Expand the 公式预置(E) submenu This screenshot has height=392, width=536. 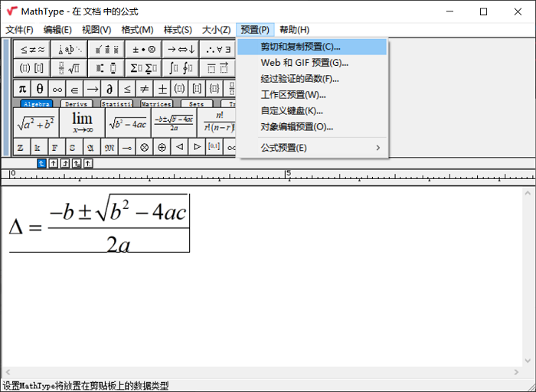(x=312, y=148)
